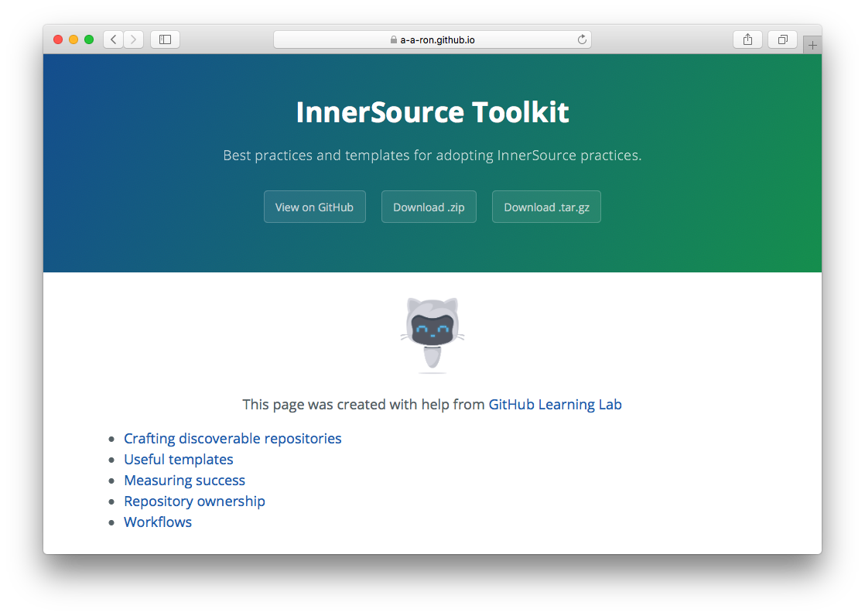The width and height of the screenshot is (865, 616).
Task: Go back with the Safari back arrow
Action: click(x=113, y=39)
